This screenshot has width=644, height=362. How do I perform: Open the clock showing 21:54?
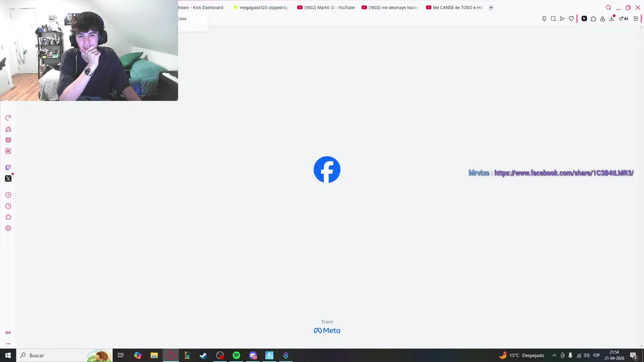[x=614, y=355]
